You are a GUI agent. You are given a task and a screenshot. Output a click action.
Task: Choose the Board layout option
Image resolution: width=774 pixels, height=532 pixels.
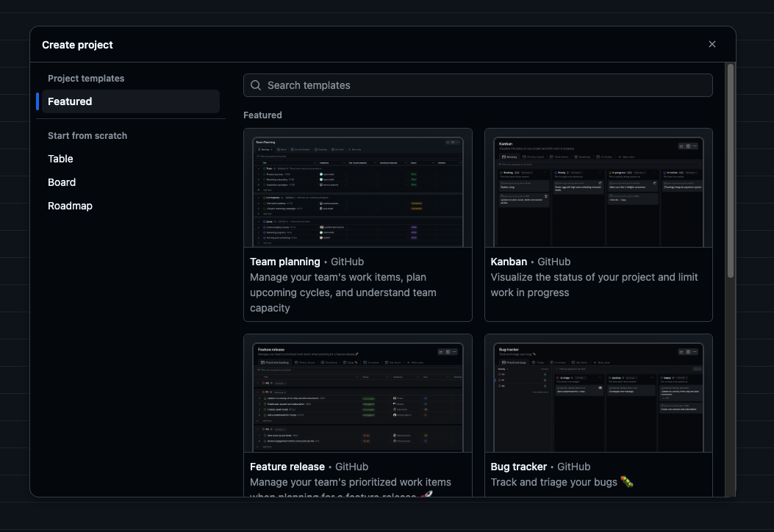[62, 182]
